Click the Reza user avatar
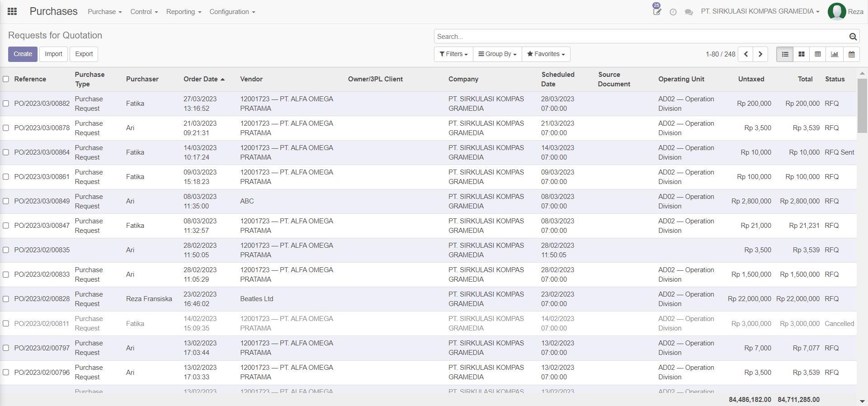This screenshot has height=406, width=868. click(x=837, y=12)
